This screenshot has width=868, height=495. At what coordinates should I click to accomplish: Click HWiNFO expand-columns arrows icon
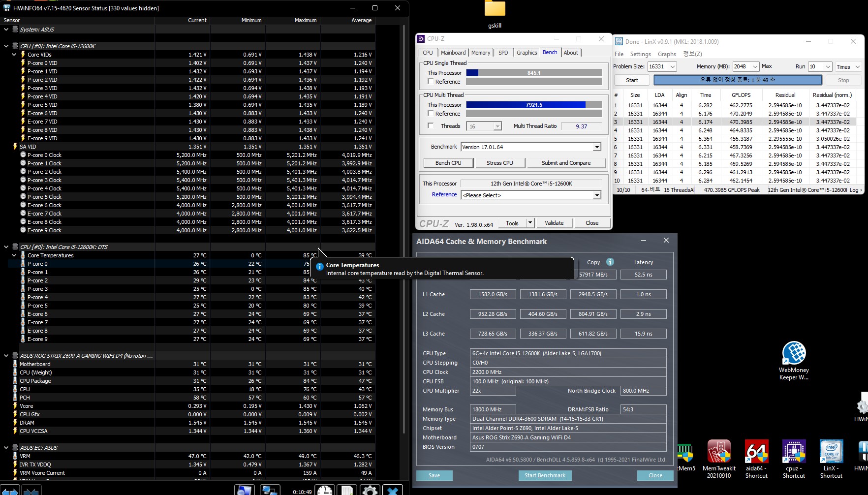click(10, 490)
